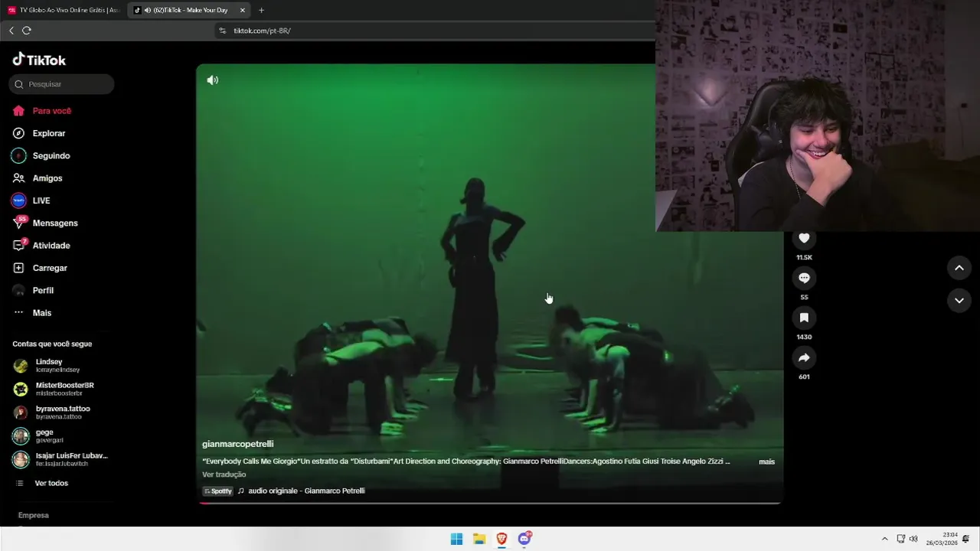Go back with browser back arrow
The image size is (980, 551).
pos(11,31)
